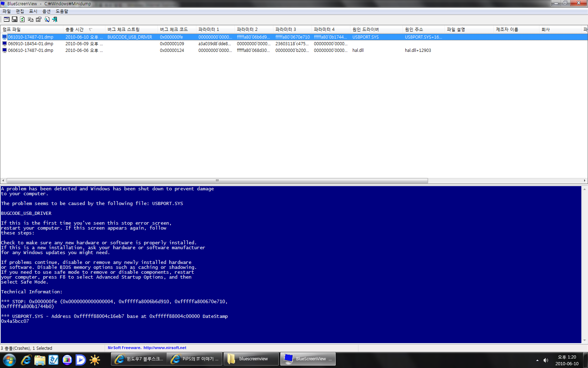The width and height of the screenshot is (588, 368).
Task: Click crash time 2010-06-06 cell
Action: pyautogui.click(x=84, y=50)
